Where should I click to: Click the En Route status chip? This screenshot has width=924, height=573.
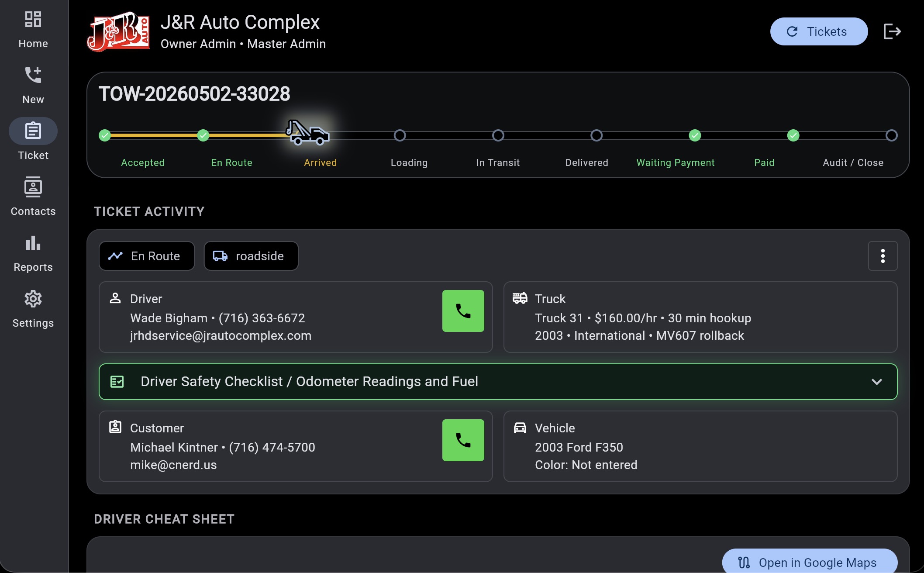point(147,256)
